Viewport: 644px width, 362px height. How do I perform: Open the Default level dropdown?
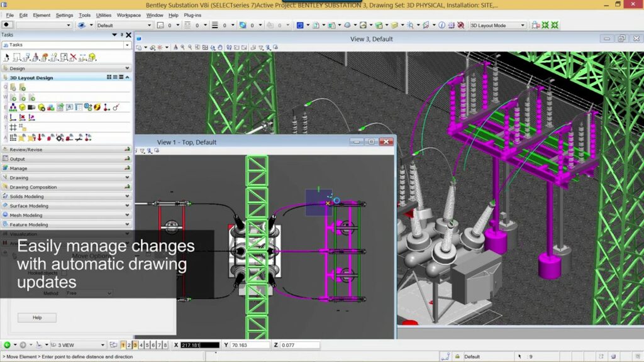point(149,25)
